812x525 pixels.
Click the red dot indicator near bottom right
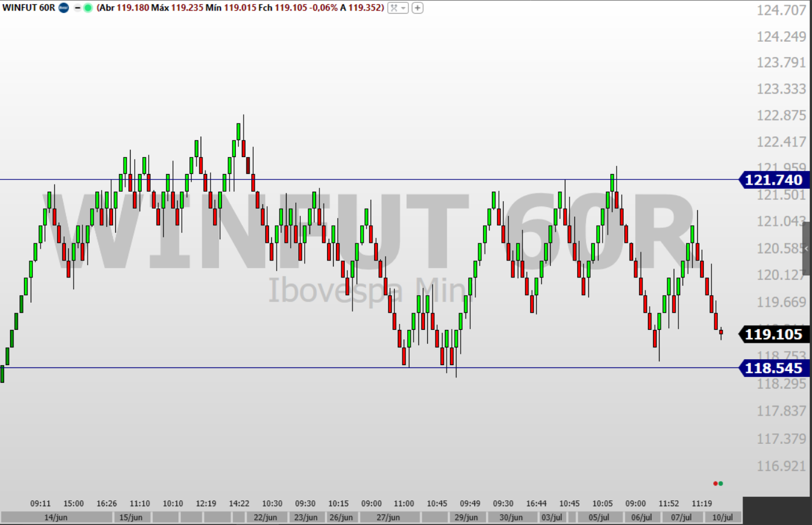point(715,483)
